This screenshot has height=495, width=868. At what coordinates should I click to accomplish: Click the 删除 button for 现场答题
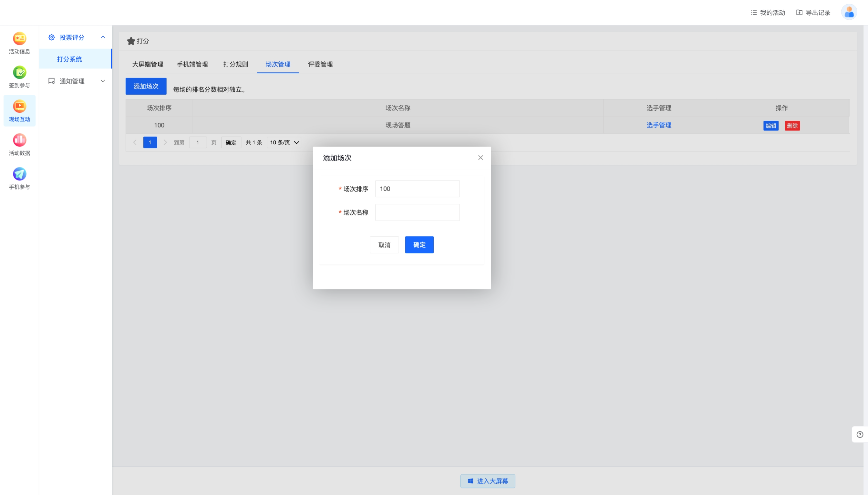click(792, 126)
